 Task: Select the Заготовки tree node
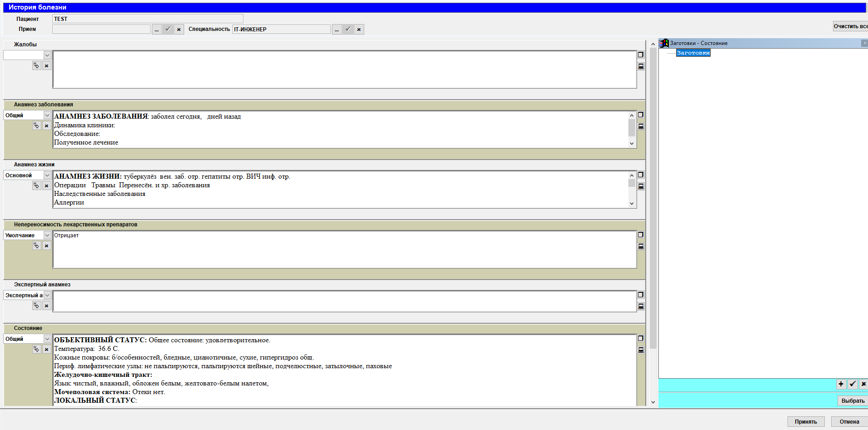(x=692, y=53)
